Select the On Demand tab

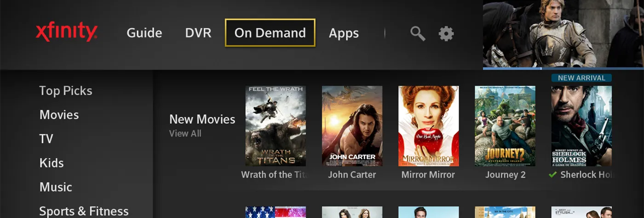pyautogui.click(x=270, y=33)
